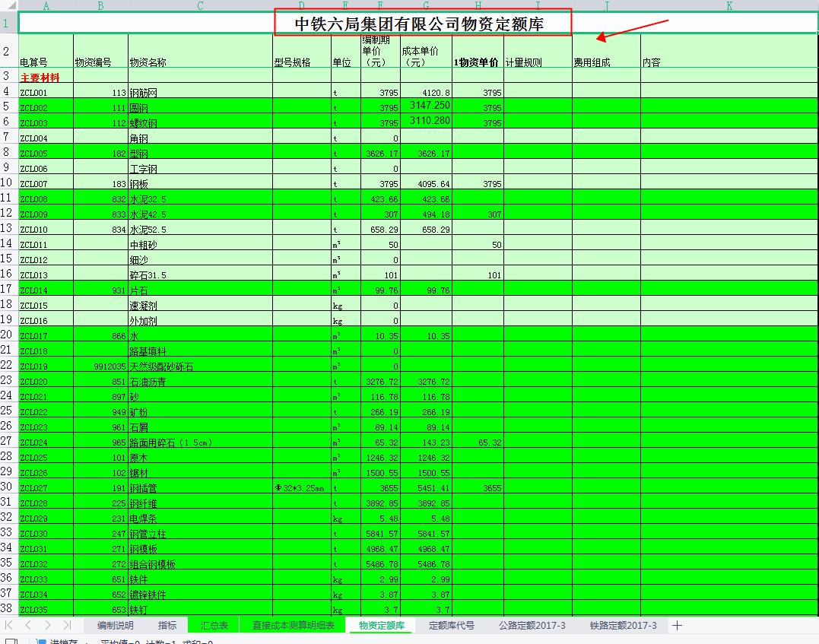Open the 直接成本测算明细表 sheet tab
The width and height of the screenshot is (819, 644).
point(294,625)
